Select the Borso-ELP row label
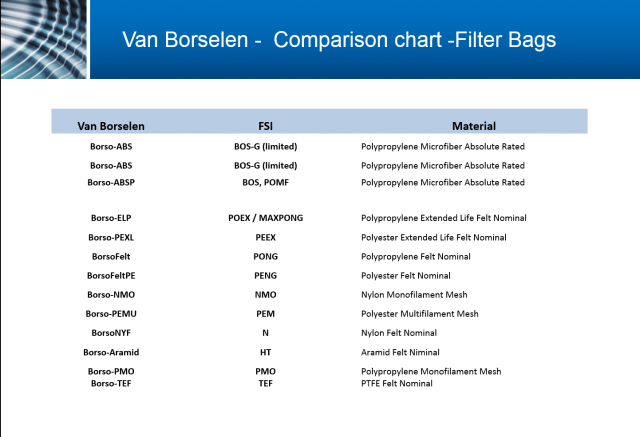 coord(111,218)
